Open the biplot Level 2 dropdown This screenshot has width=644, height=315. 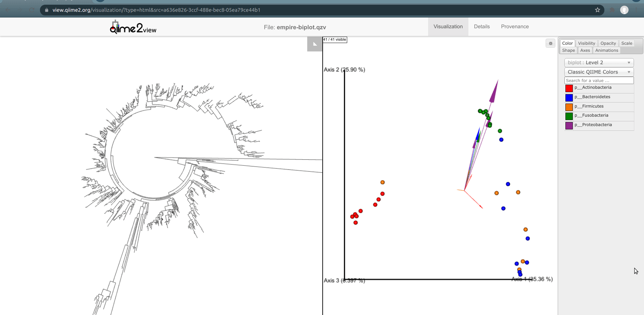click(599, 63)
